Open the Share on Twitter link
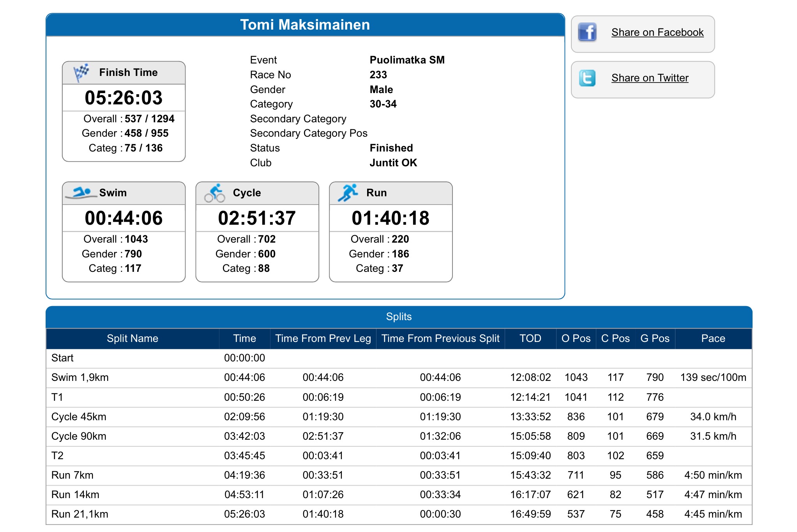Viewport: 797px width, 532px height. 649,78
